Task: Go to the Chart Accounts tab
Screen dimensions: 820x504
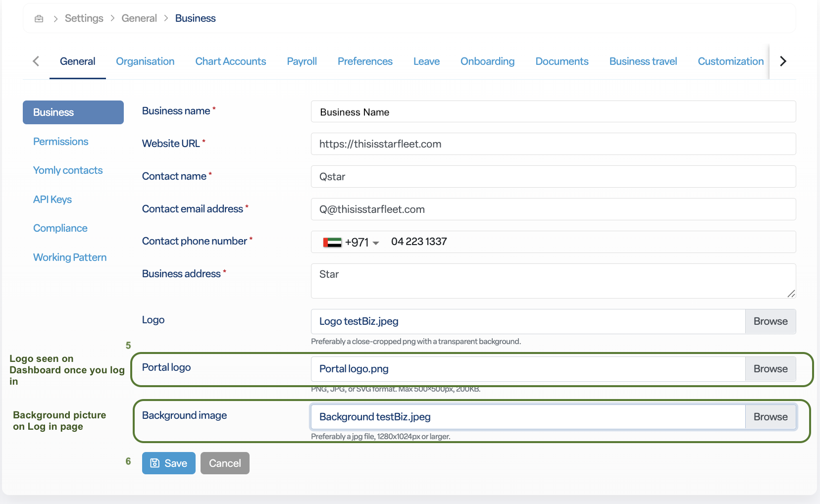Action: (x=230, y=61)
